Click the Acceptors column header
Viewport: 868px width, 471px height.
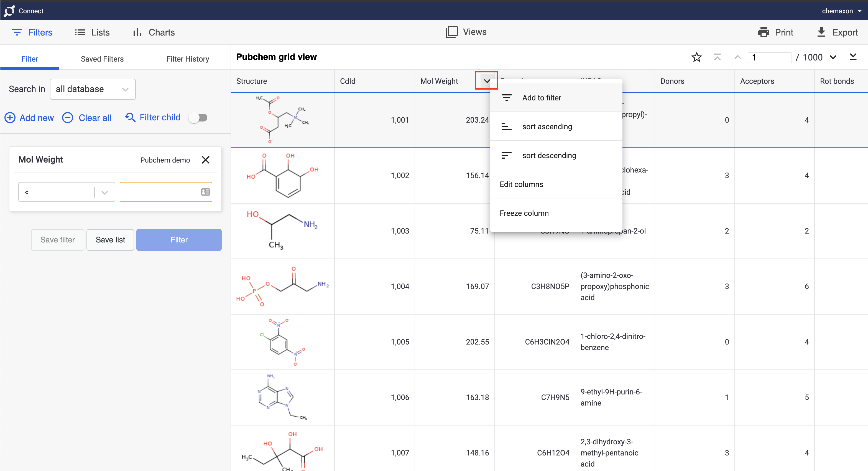[774, 81]
